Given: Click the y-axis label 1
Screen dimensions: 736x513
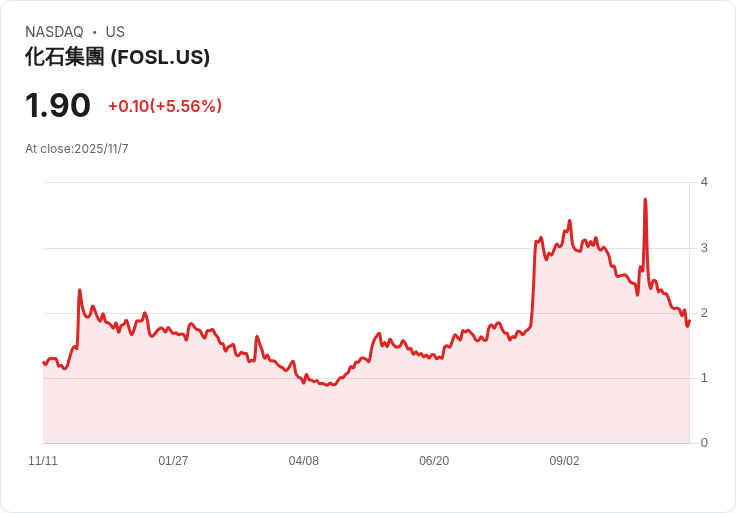Looking at the screenshot, I should point(704,377).
